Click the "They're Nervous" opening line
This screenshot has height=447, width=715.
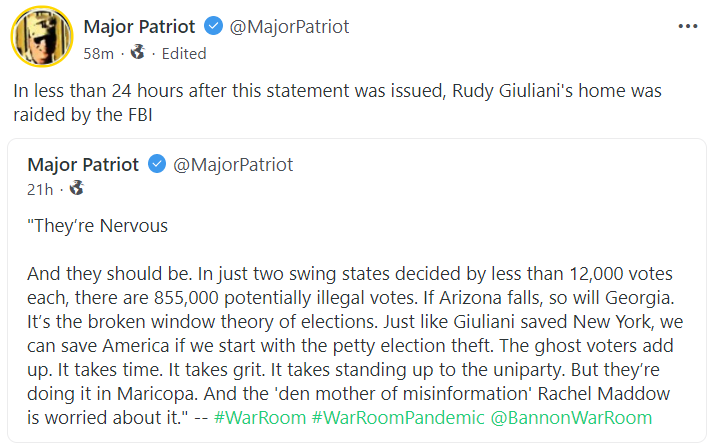pos(98,225)
